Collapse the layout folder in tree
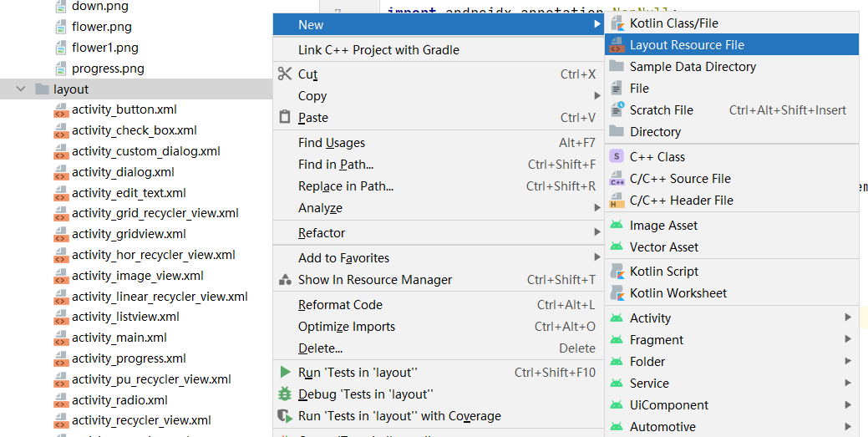The image size is (868, 437). coord(21,89)
